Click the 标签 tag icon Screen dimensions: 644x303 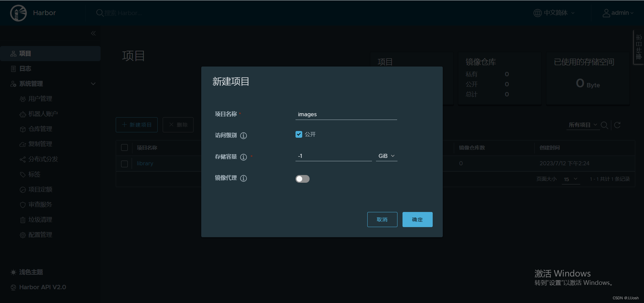pyautogui.click(x=23, y=175)
